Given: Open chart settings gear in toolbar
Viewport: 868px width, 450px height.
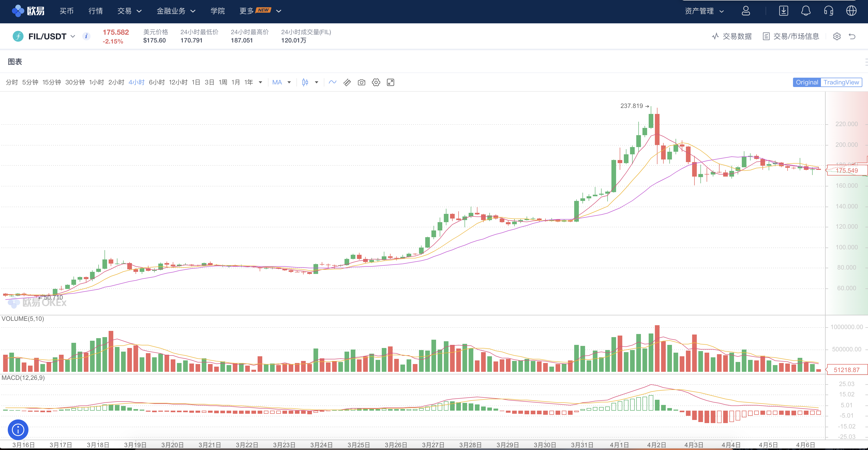Looking at the screenshot, I should [376, 82].
